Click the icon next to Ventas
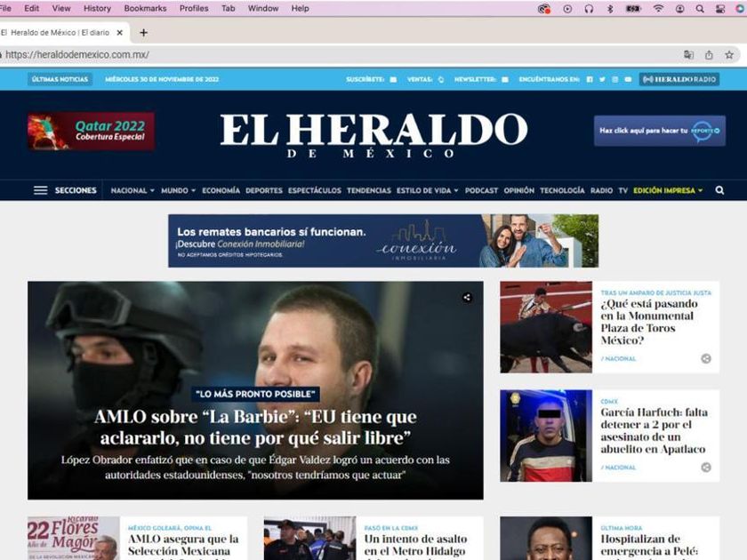747x560 pixels. [441, 79]
